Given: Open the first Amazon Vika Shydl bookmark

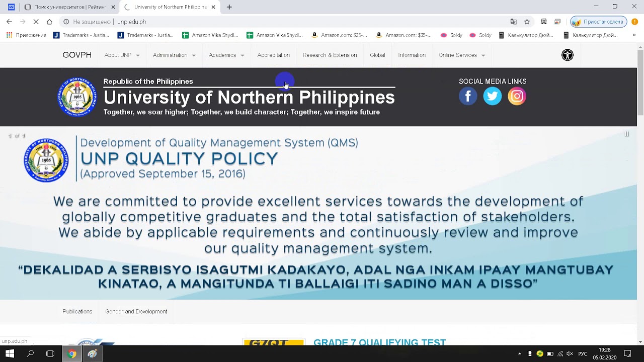Looking at the screenshot, I should [210, 35].
